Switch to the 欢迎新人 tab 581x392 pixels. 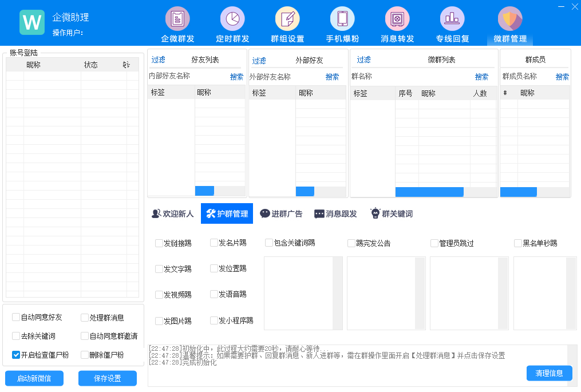(x=172, y=214)
